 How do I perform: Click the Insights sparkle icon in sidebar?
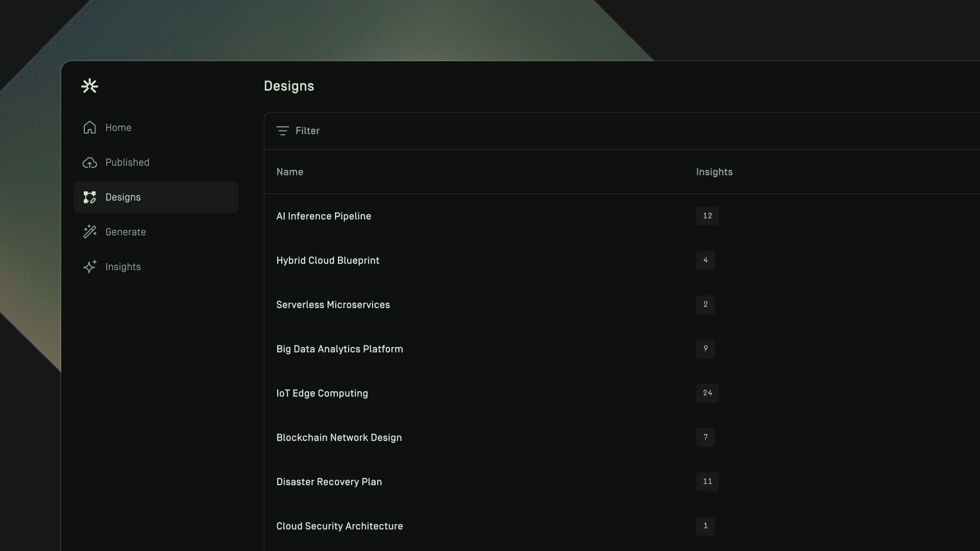pyautogui.click(x=90, y=267)
